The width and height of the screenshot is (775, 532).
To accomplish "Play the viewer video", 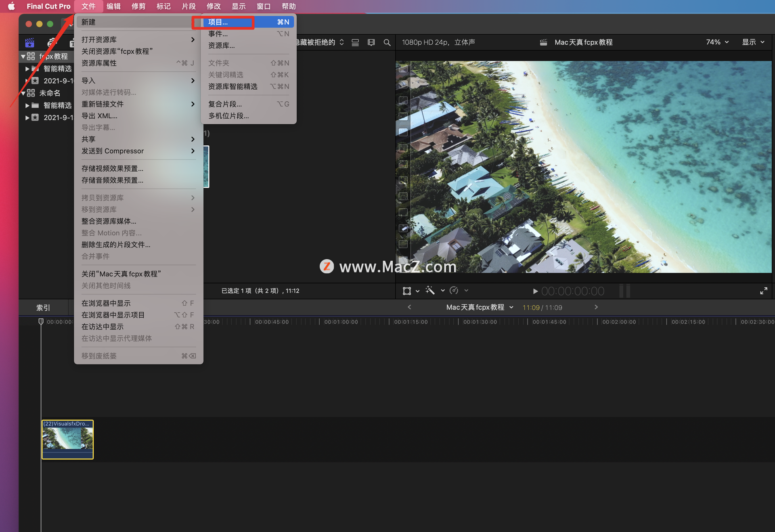I will click(x=535, y=291).
